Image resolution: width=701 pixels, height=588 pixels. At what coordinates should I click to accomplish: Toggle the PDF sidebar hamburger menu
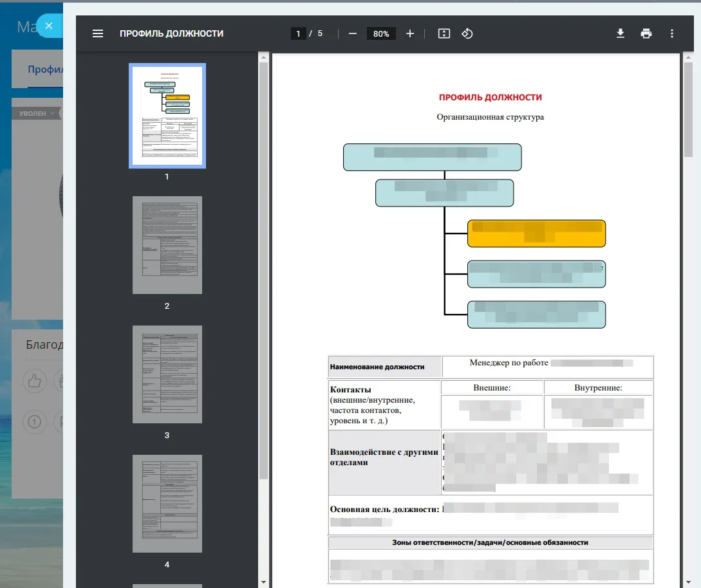[x=98, y=33]
